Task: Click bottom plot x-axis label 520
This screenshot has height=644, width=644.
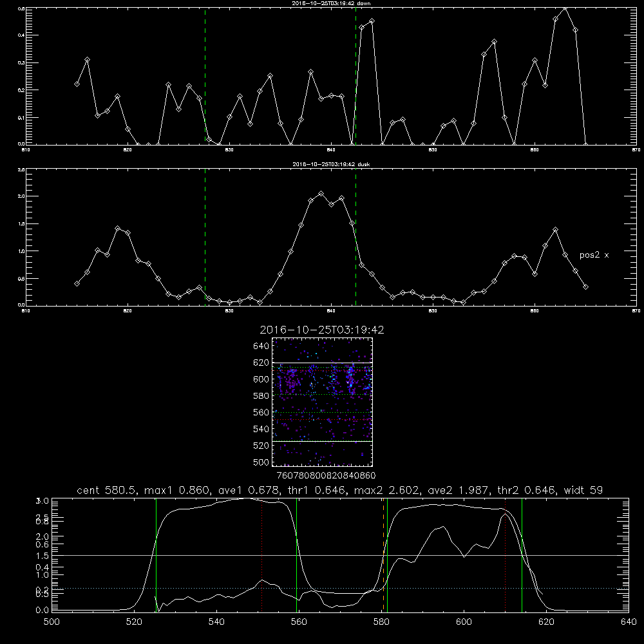Action: (134, 622)
